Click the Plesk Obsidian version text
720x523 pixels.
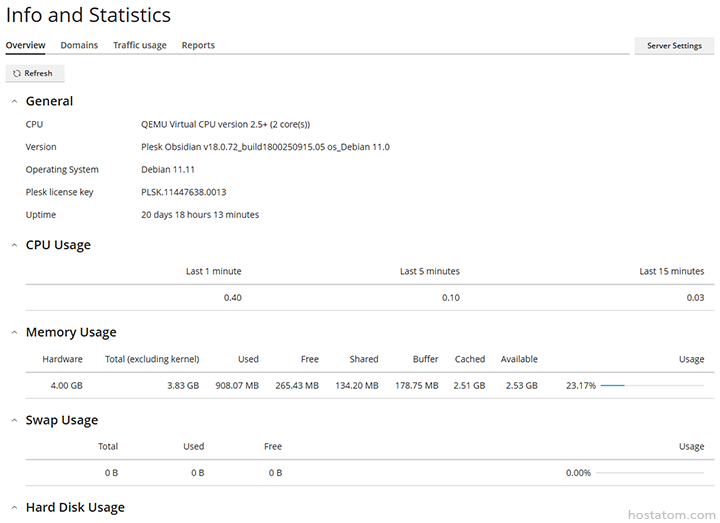(265, 147)
